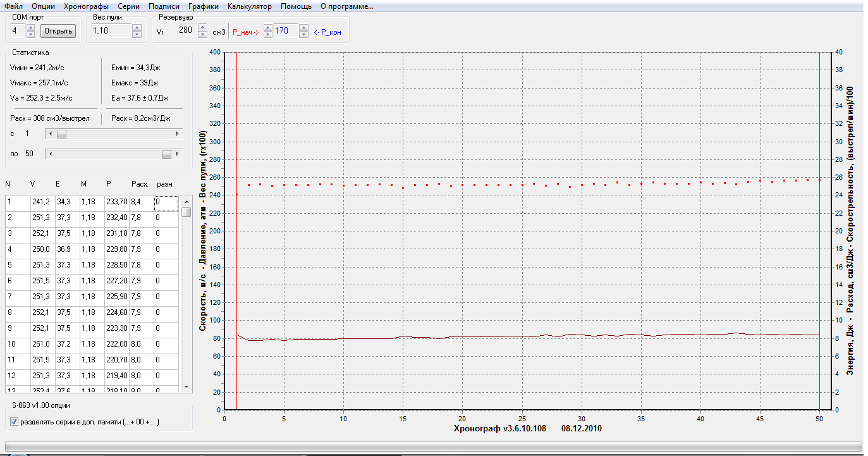Open the Графики menu
This screenshot has height=456, width=868.
click(x=203, y=6)
